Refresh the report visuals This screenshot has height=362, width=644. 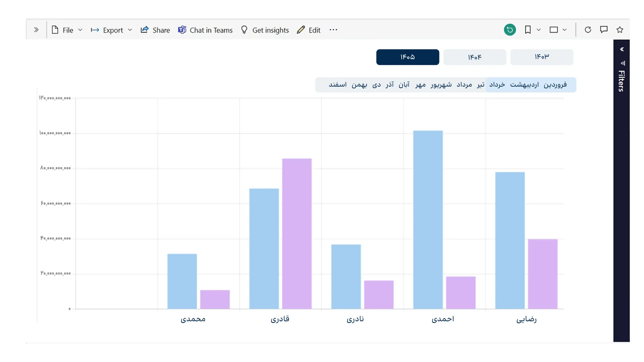[x=588, y=30]
